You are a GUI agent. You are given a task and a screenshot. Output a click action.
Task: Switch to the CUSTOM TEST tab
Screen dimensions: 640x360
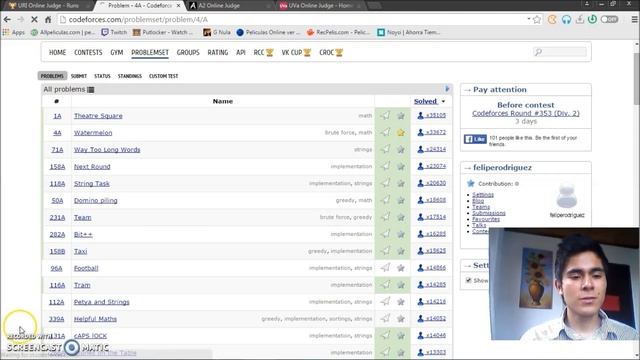pos(164,76)
